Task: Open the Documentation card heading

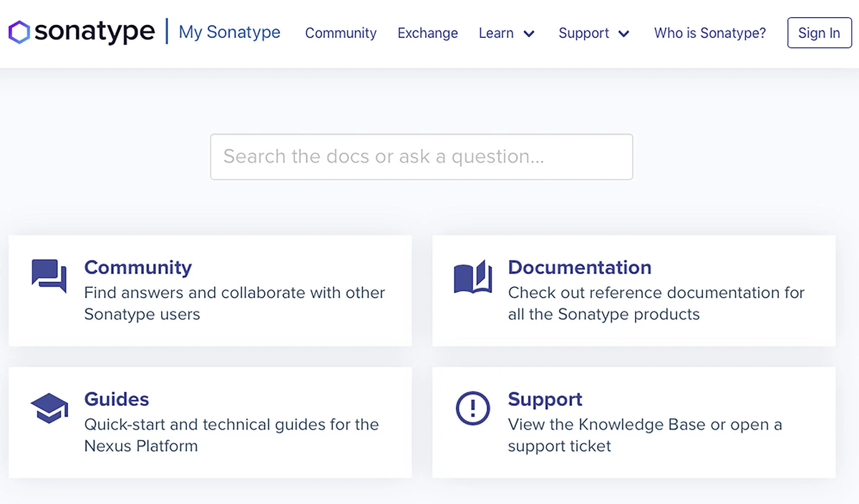Action: 579,267
